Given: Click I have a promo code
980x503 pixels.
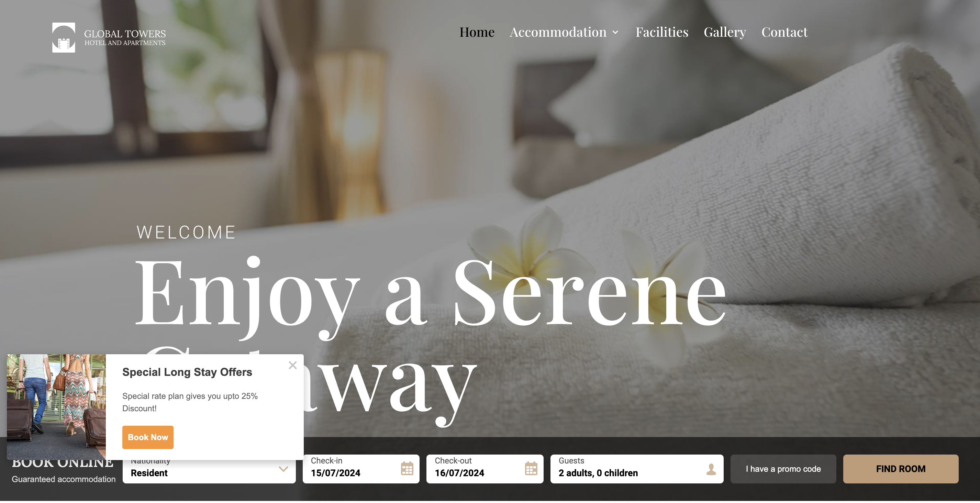Looking at the screenshot, I should [783, 469].
